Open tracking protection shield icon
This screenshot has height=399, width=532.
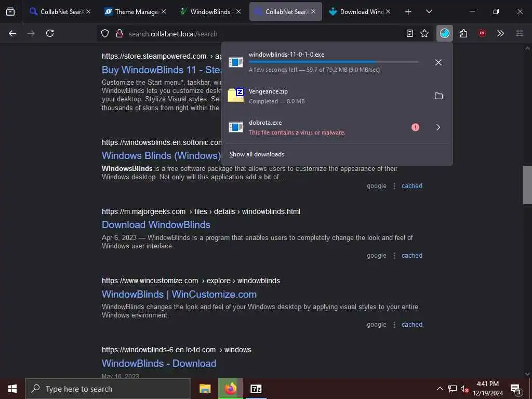point(105,33)
